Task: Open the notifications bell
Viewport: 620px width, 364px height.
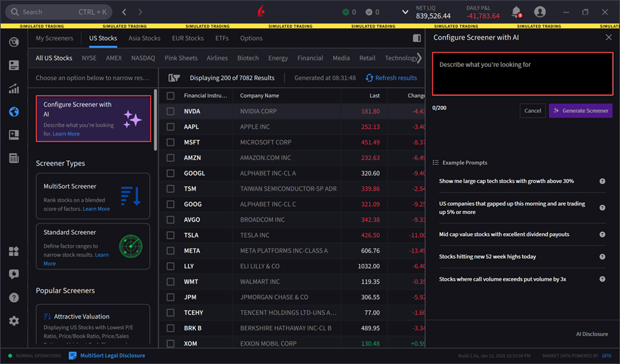Action: tap(516, 12)
